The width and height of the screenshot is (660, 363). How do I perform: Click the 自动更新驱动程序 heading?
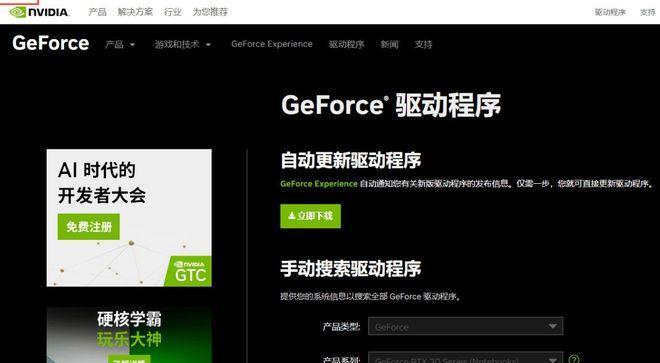(351, 160)
